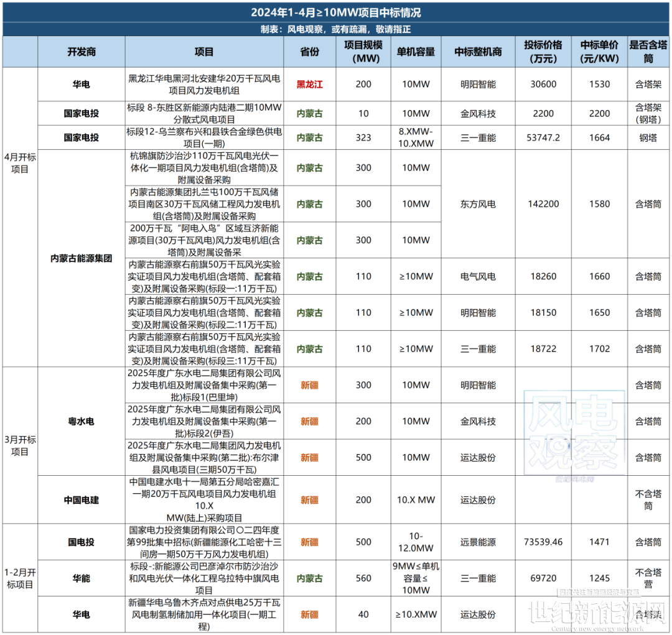
Task: Select the 18260 bid price
Action: [x=543, y=276]
